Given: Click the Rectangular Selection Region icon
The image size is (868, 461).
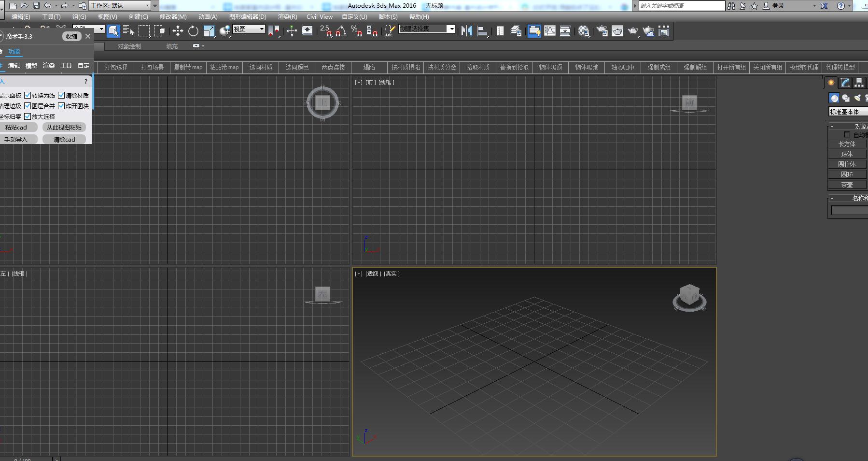Looking at the screenshot, I should (144, 31).
